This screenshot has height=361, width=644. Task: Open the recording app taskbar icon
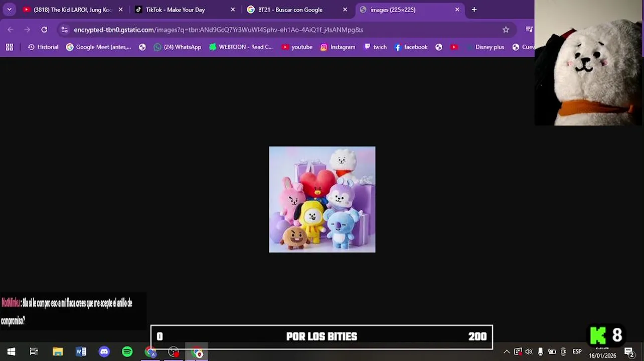174,352
